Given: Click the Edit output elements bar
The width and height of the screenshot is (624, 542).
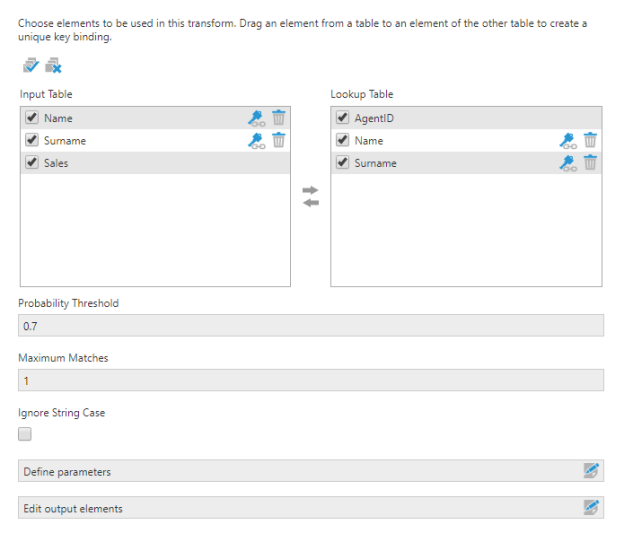Looking at the screenshot, I should click(300, 508).
